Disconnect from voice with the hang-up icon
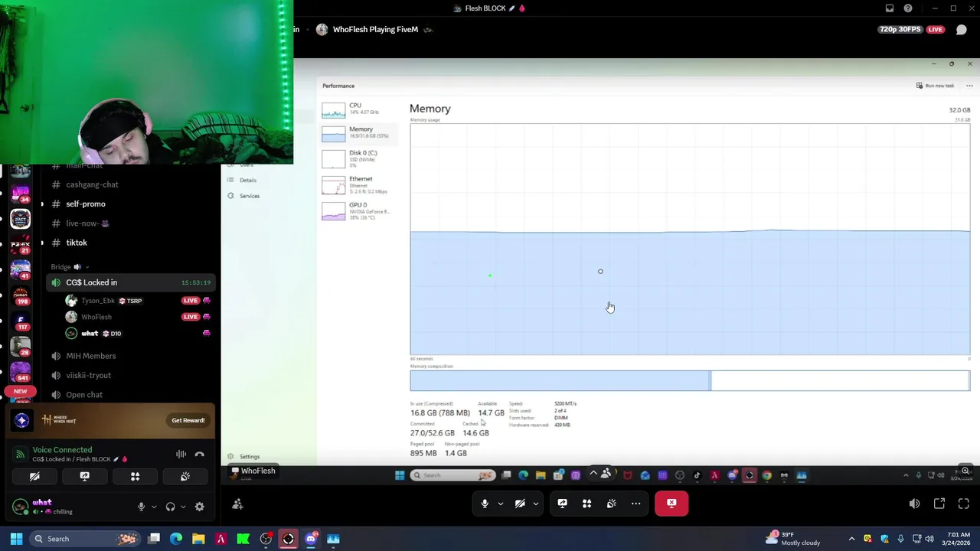Screen dimensions: 980x551 200,454
